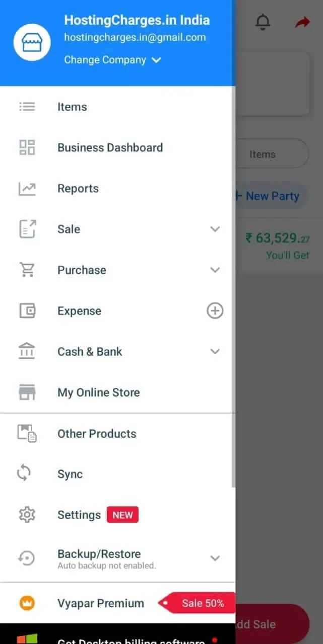
Task: Tap the Reports chart icon
Action: (27, 189)
